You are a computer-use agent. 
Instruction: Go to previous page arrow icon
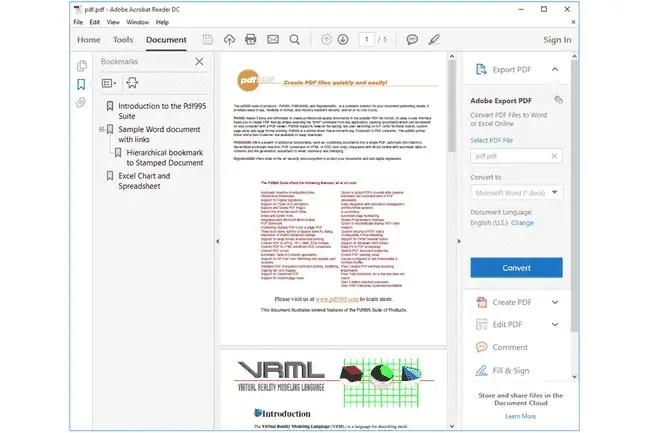tap(327, 39)
